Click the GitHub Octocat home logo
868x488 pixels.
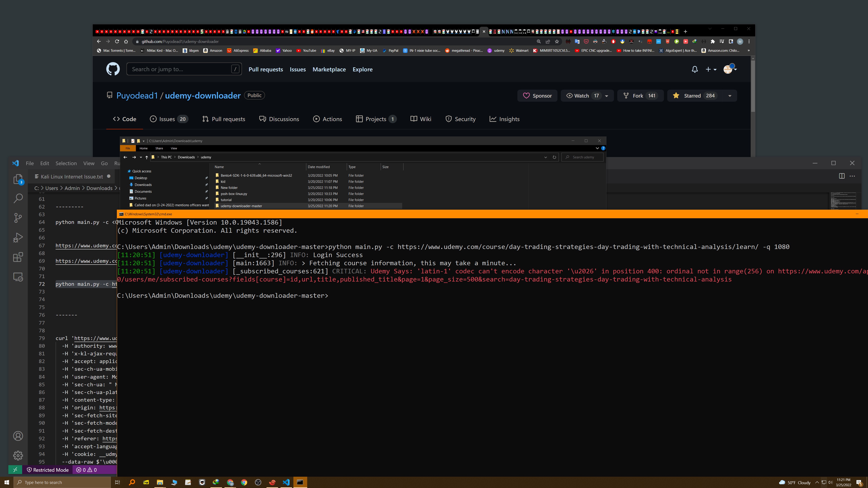[x=113, y=69]
